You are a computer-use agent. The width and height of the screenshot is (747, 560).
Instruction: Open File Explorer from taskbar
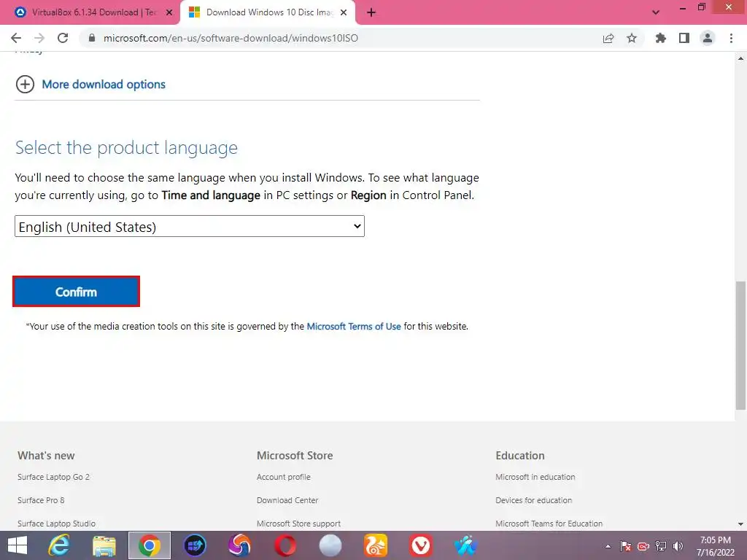[x=104, y=545]
